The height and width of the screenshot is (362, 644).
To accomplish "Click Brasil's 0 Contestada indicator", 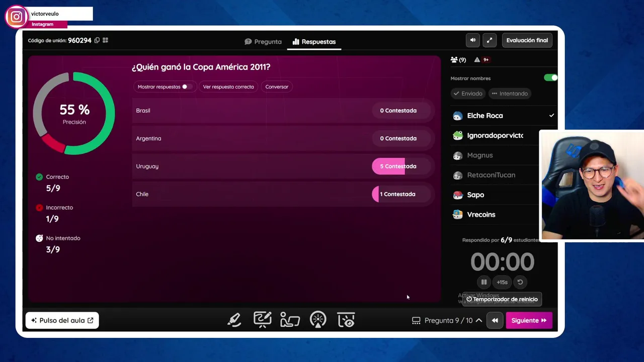I will pos(401,111).
